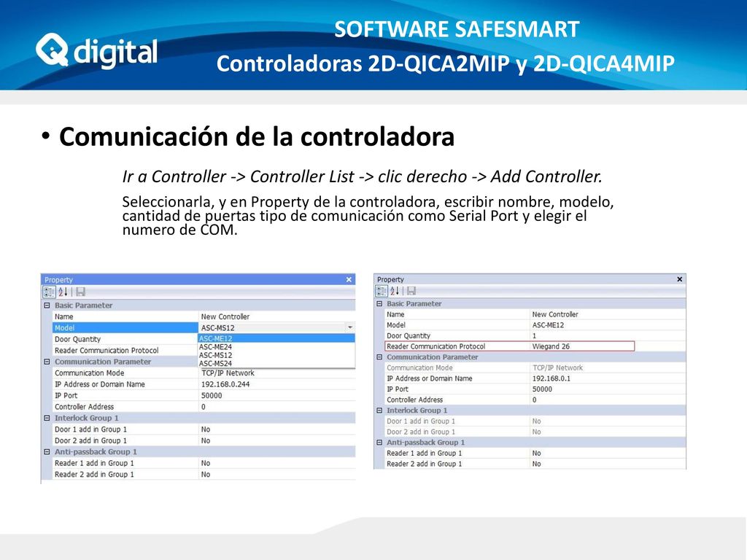Click the Qdigital logo in header

(96, 50)
